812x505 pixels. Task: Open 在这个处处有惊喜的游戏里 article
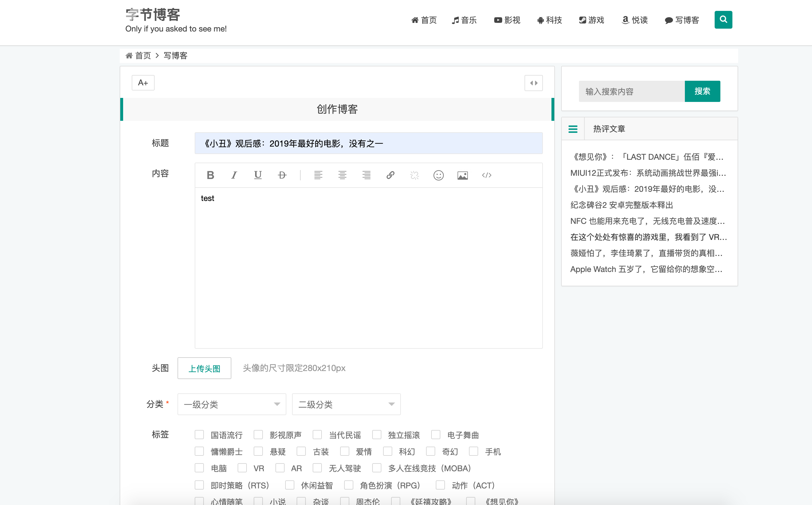pos(649,237)
